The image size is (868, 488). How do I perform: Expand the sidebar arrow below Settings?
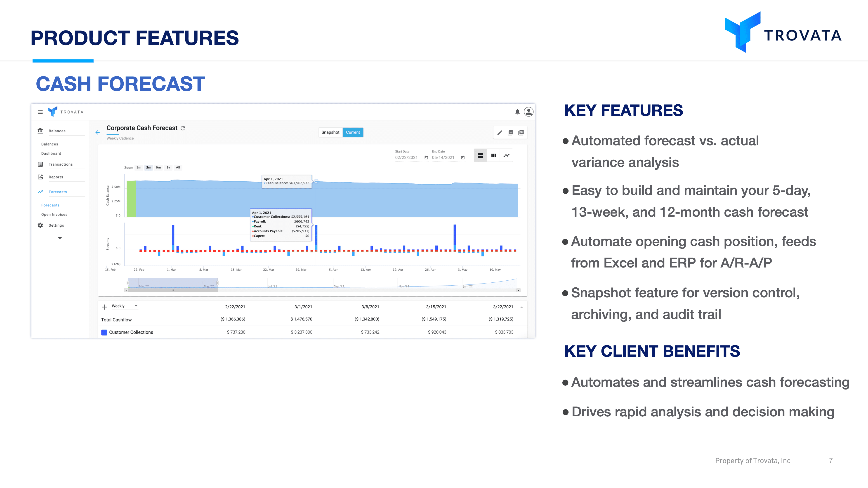pos(60,238)
